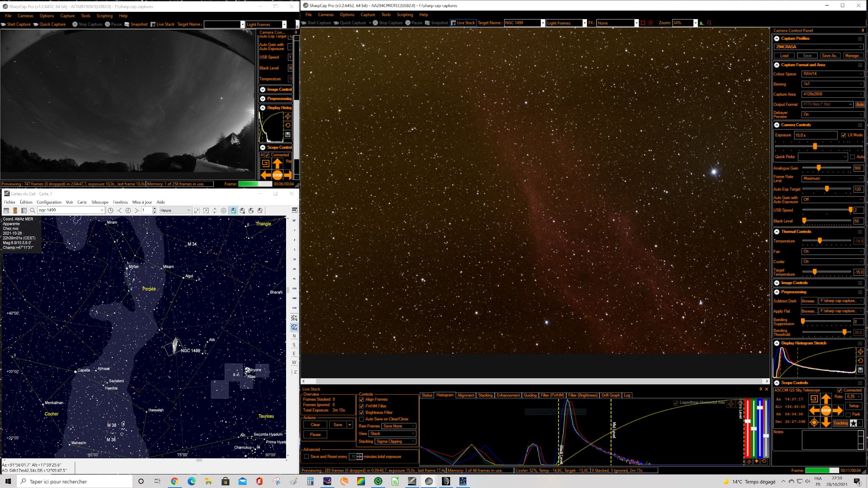Click Clear button in Live Stack Actions

[315, 425]
